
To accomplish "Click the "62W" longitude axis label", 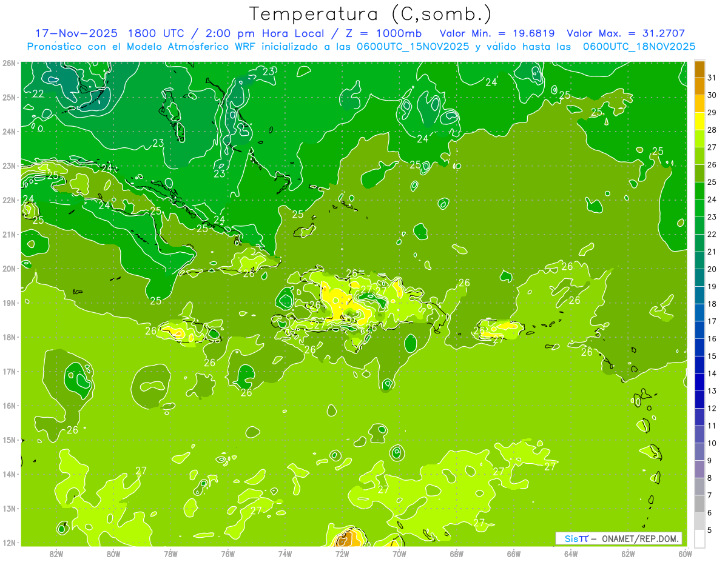I will pyautogui.click(x=628, y=554).
